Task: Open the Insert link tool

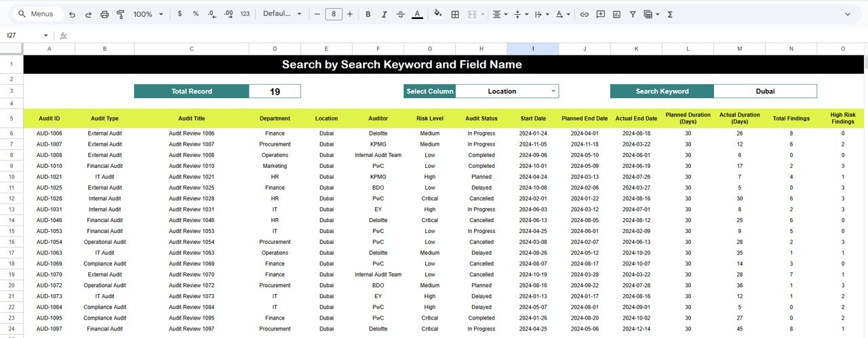Action: point(584,14)
